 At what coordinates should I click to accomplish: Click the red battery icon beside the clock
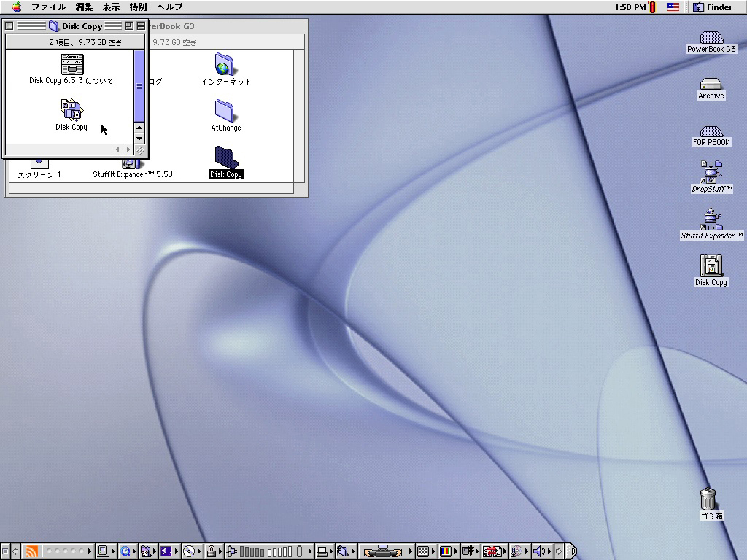point(652,7)
